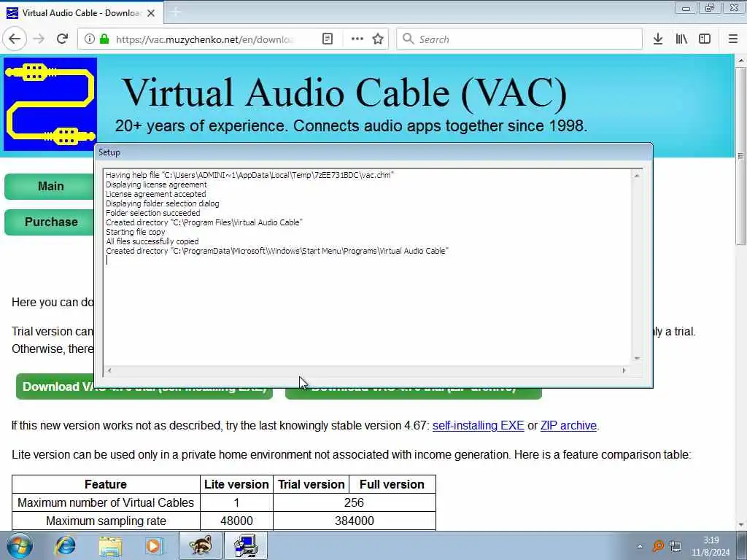Click the Download VAC trial self-installing EXE button
Image resolution: width=747 pixels, height=560 pixels.
coord(144,393)
